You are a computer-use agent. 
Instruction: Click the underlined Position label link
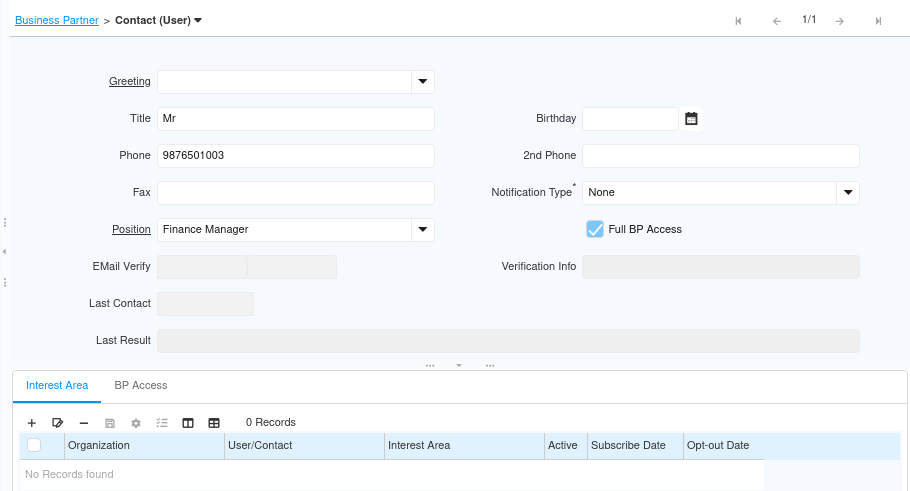coord(131,229)
